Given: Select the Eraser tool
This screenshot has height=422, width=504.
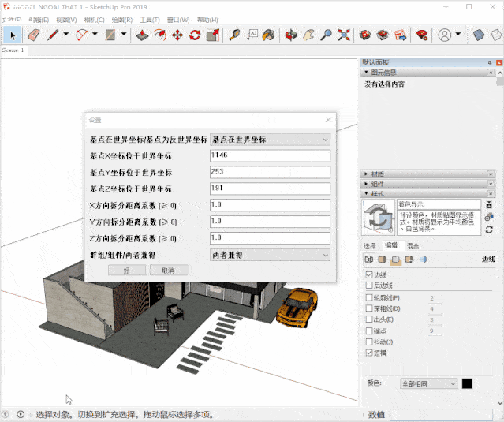Looking at the screenshot, I should pos(34,35).
